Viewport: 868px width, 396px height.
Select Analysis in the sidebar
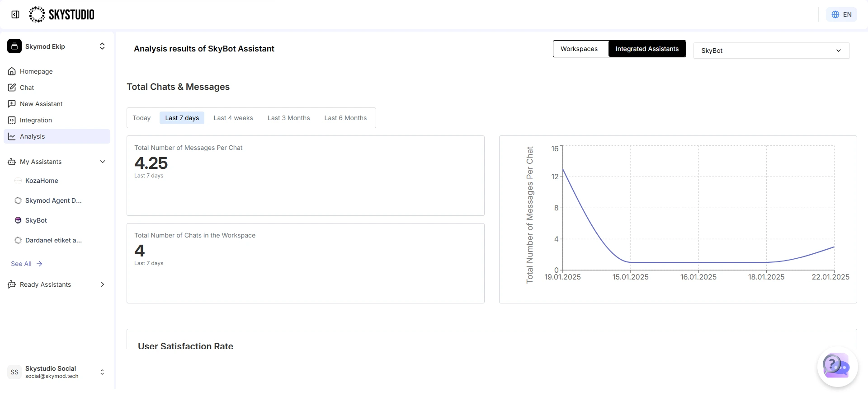point(57,136)
